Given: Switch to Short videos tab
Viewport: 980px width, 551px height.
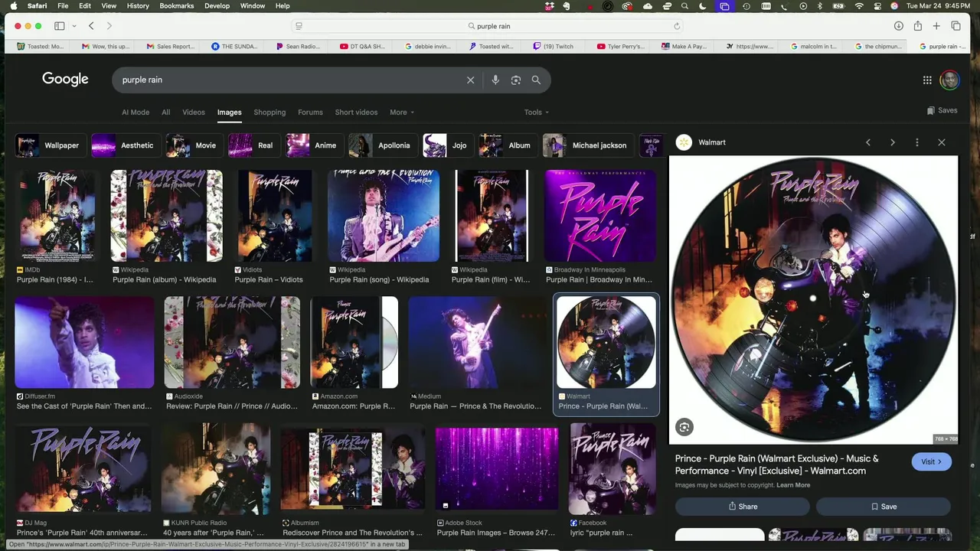Looking at the screenshot, I should point(356,112).
